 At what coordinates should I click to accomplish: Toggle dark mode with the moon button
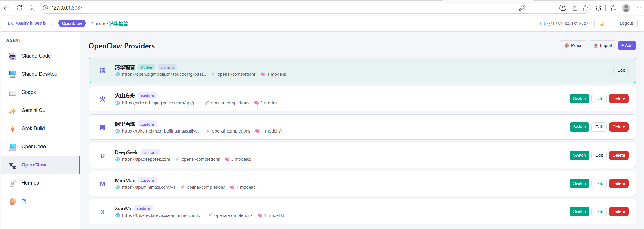pos(602,24)
